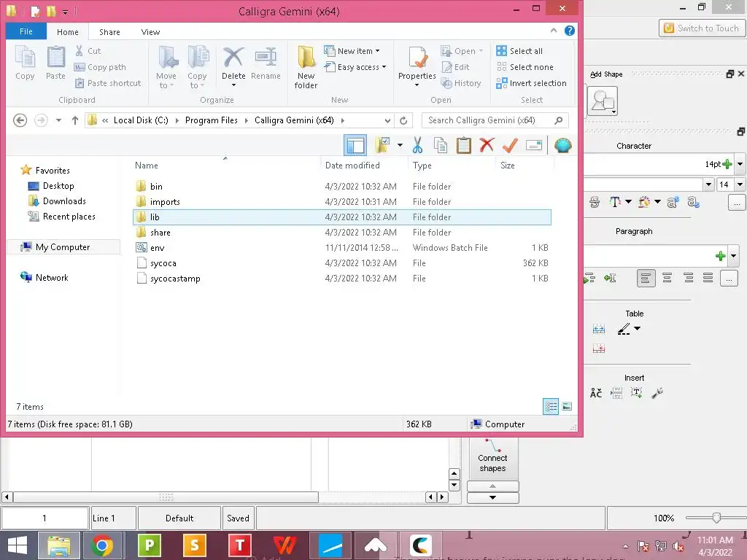Click the scissors cut icon in toolbar

pyautogui.click(x=418, y=145)
